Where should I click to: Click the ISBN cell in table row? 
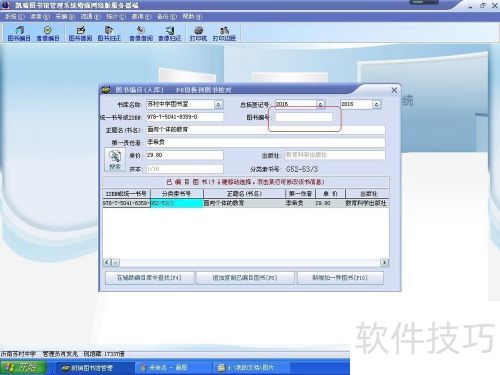pos(126,203)
